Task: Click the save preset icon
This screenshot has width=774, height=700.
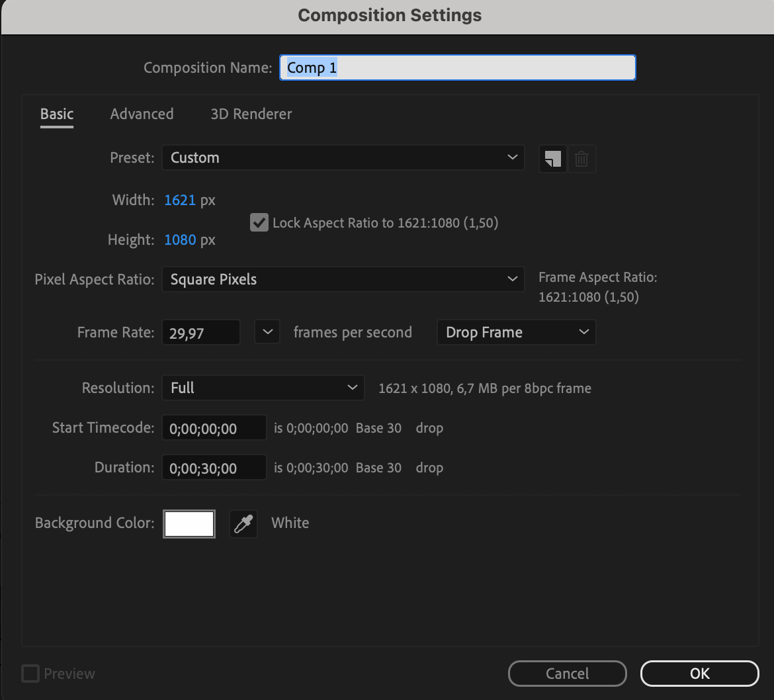Action: click(552, 159)
